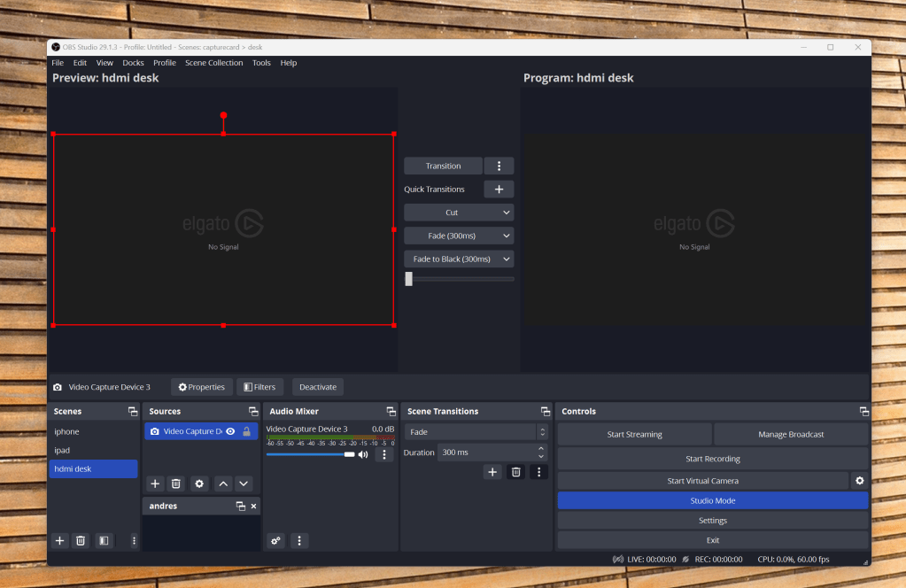Move source up with arrow icon
Viewport: 906px width, 588px height.
click(x=223, y=484)
